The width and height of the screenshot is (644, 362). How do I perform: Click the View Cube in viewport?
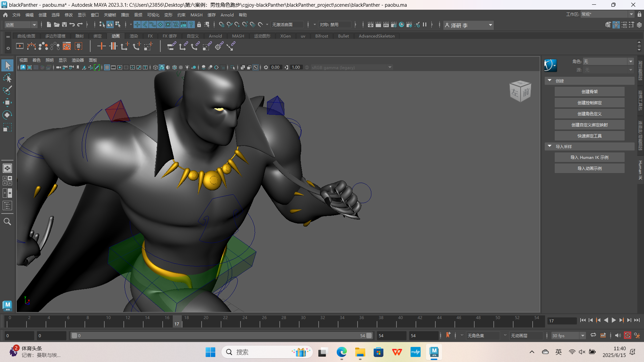point(520,91)
